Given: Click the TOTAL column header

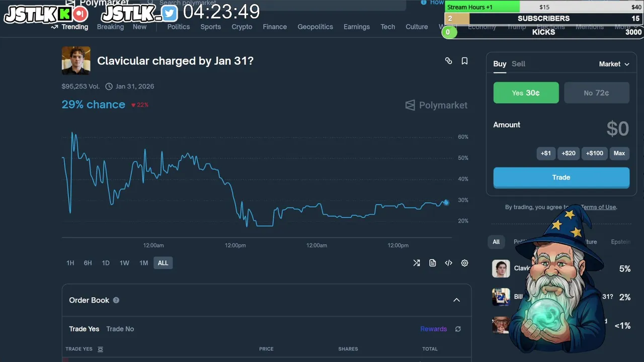Looking at the screenshot, I should pos(430,349).
